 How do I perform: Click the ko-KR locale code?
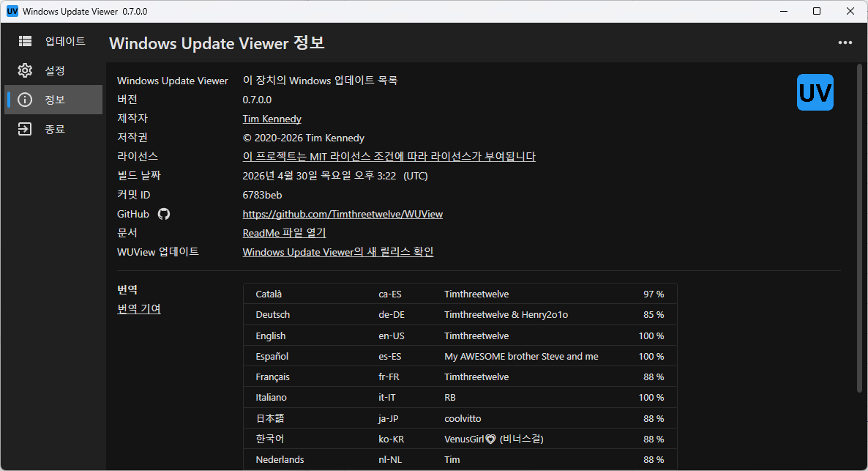click(392, 439)
